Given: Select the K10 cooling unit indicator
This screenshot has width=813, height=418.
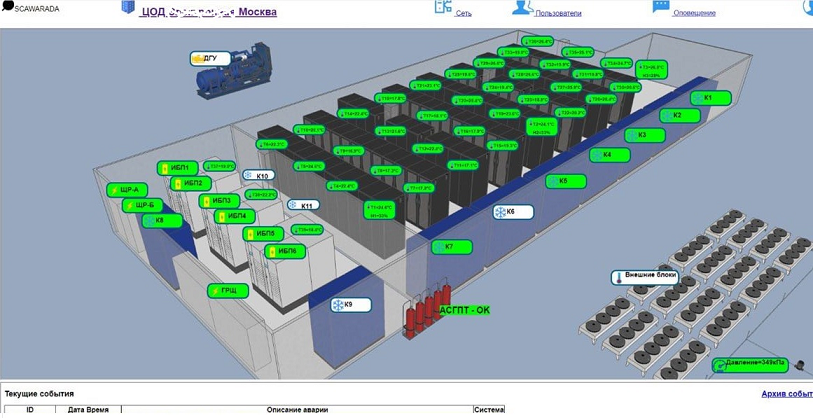Looking at the screenshot, I should [258, 176].
